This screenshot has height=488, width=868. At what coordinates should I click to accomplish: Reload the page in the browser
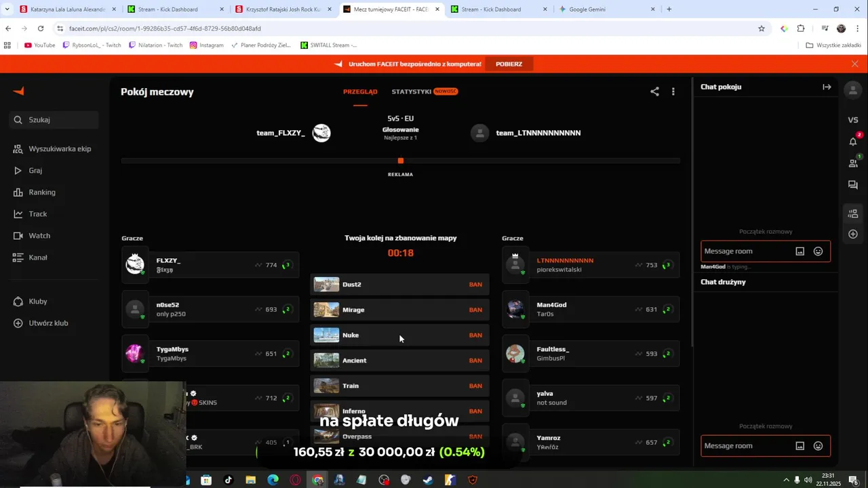click(x=41, y=28)
